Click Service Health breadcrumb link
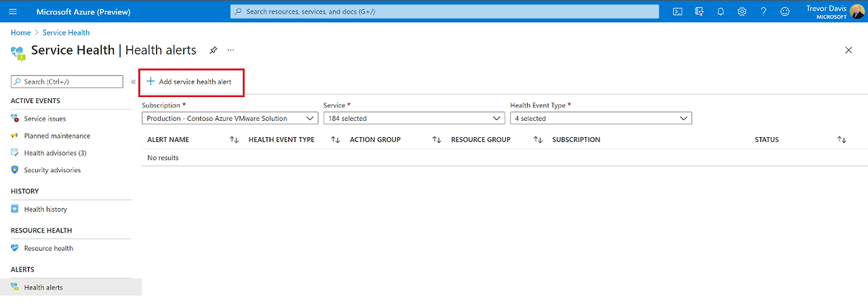 pyautogui.click(x=66, y=33)
